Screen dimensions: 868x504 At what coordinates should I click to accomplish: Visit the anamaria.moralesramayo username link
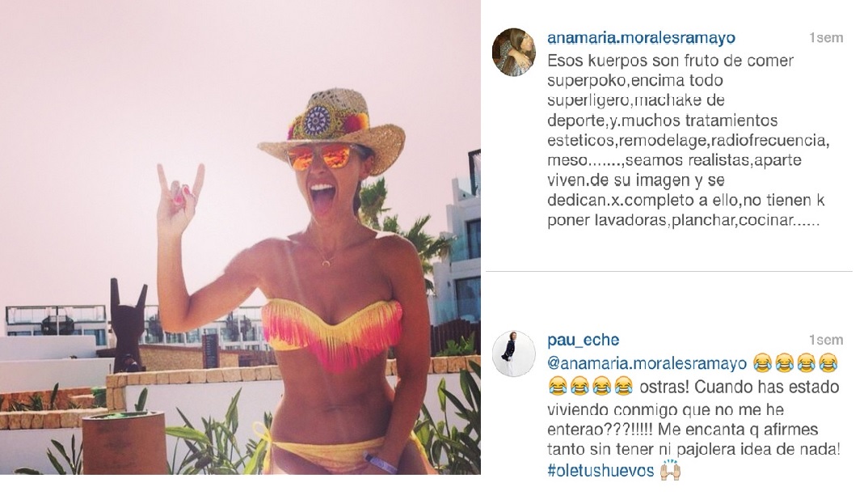click(x=641, y=37)
